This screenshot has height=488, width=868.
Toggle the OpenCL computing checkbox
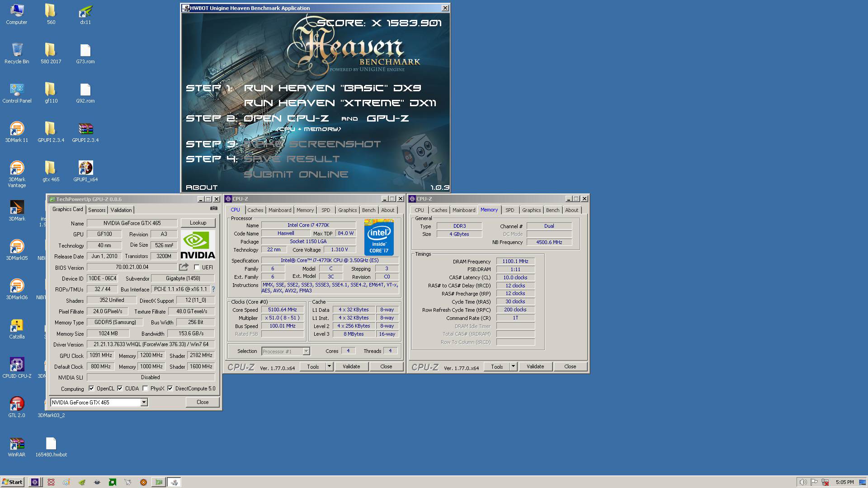pos(91,388)
